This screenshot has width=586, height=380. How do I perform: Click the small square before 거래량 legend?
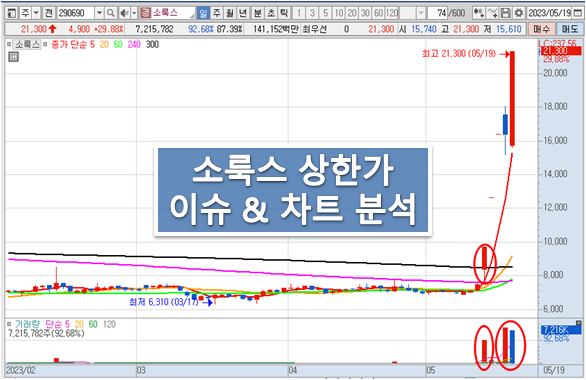tap(9, 324)
